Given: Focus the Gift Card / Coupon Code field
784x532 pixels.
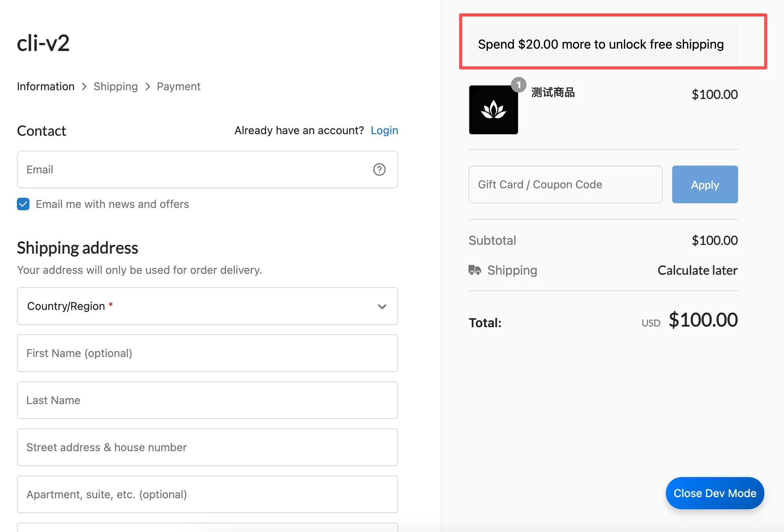Looking at the screenshot, I should click(x=565, y=184).
